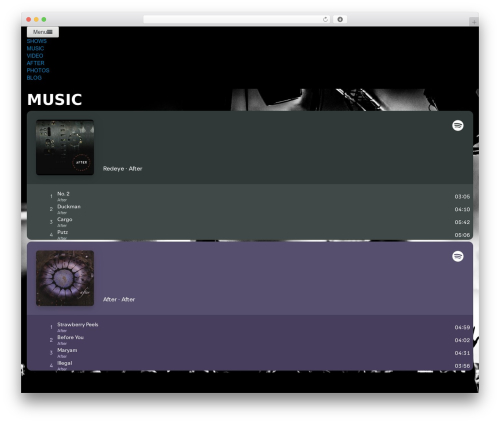Toggle the Menu button
The height and width of the screenshot is (423, 500).
[x=43, y=32]
